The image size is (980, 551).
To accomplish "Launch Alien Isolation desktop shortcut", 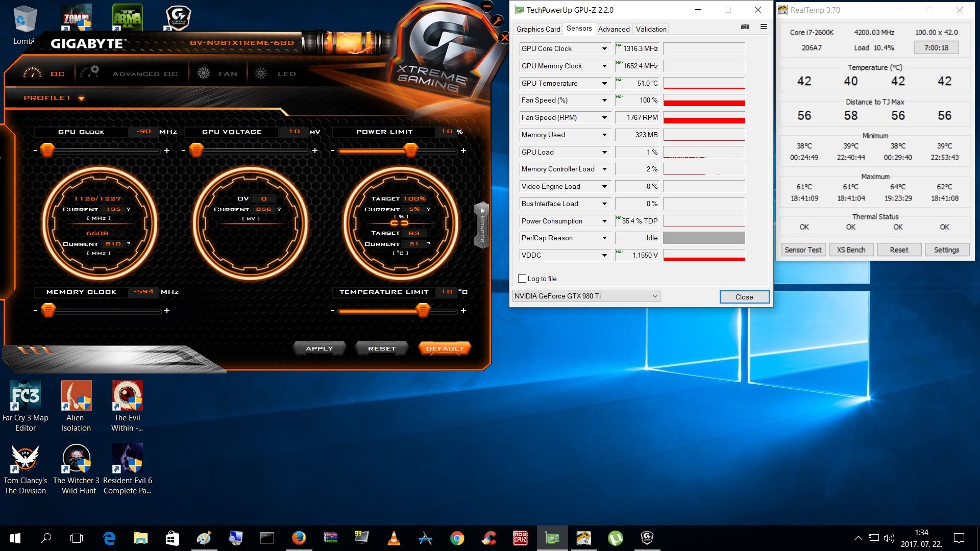I will [76, 407].
